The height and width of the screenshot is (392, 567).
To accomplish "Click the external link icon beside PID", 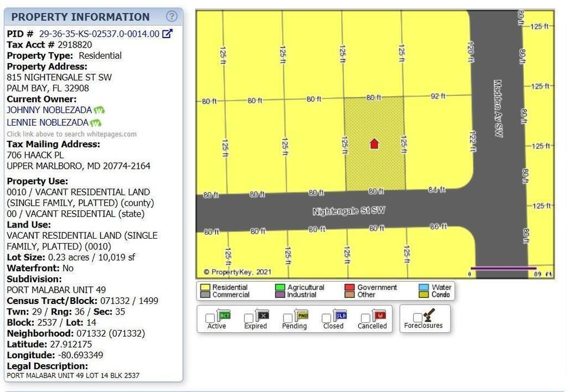I will click(x=167, y=34).
